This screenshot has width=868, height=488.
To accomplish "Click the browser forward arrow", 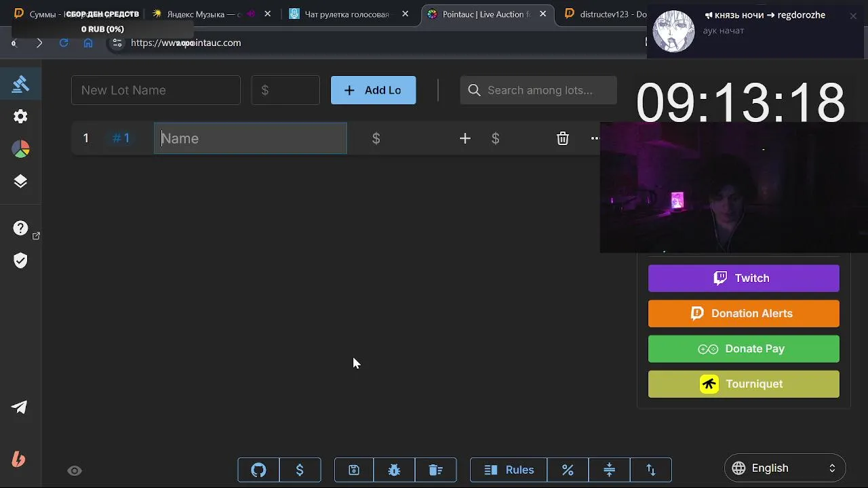I will 39,43.
